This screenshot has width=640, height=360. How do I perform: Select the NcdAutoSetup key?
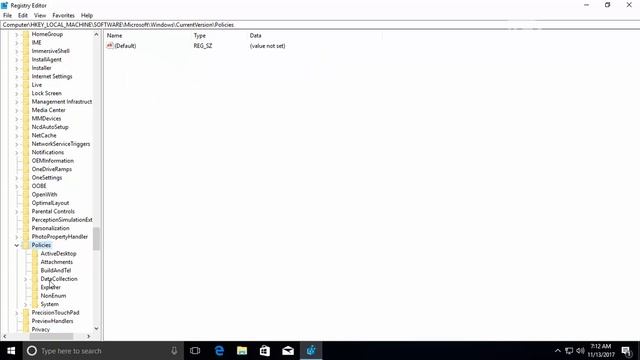50,127
